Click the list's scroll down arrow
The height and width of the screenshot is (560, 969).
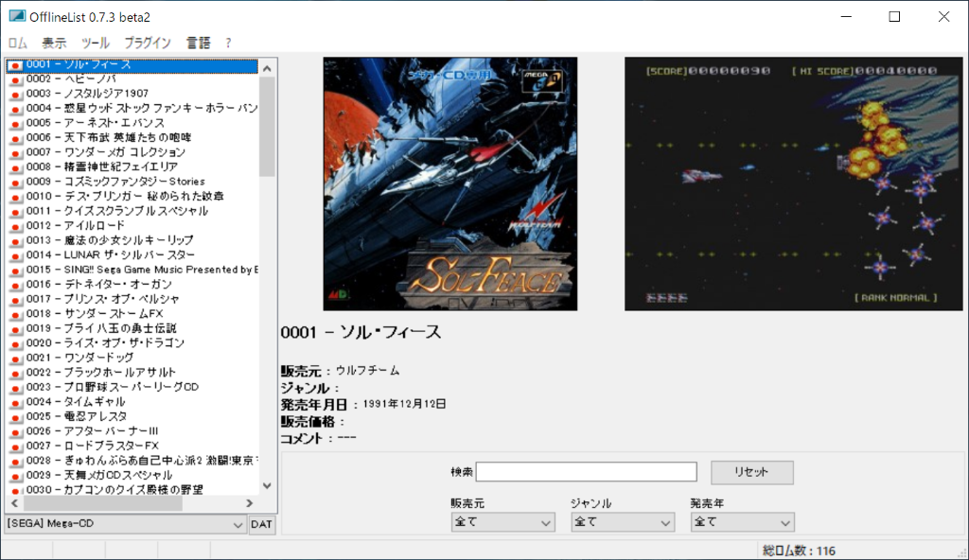pyautogui.click(x=267, y=486)
